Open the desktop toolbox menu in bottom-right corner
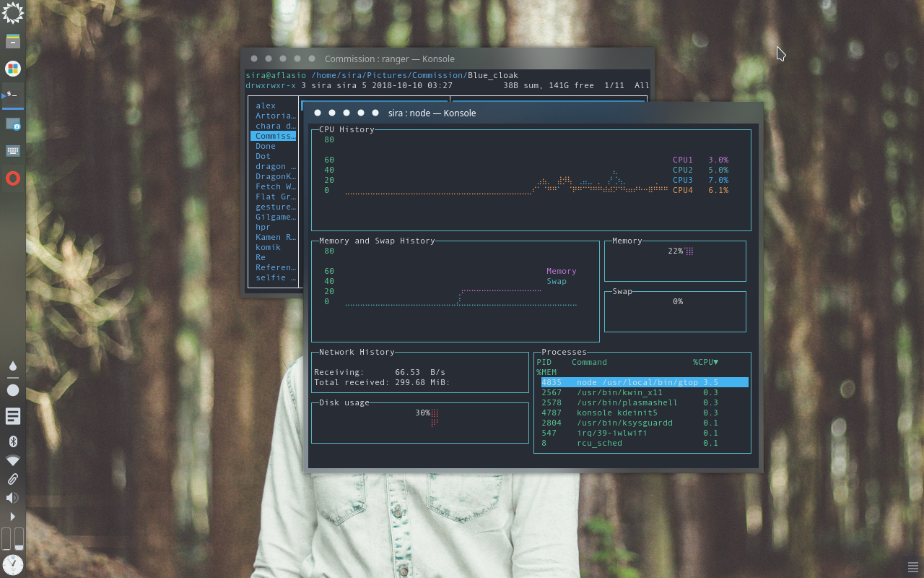 coord(912,566)
